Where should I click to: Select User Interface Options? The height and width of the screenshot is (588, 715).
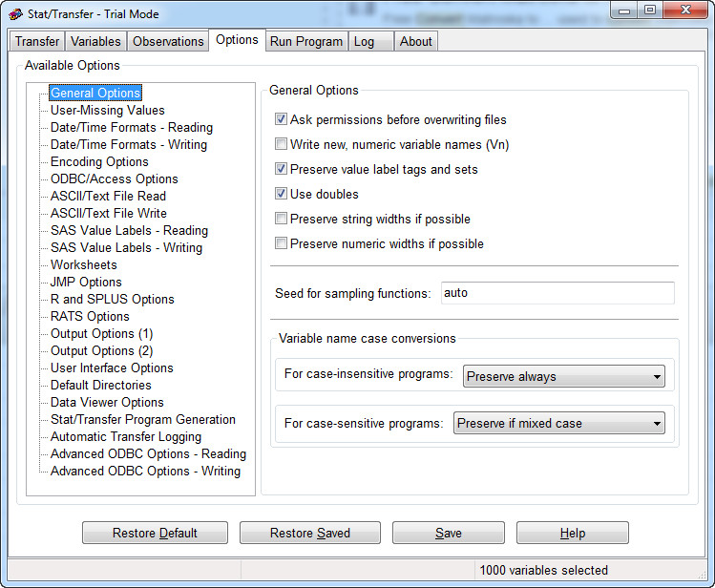[x=112, y=367]
